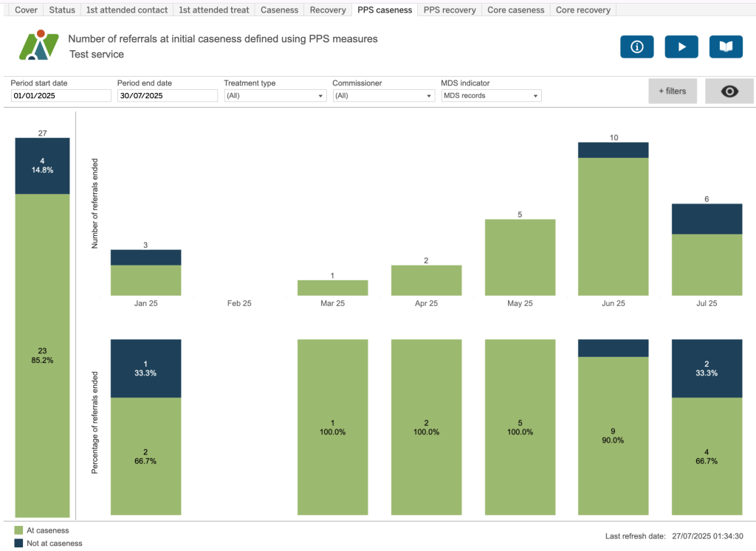Click the information icon button
Image resolution: width=756 pixels, height=551 pixels.
point(637,46)
